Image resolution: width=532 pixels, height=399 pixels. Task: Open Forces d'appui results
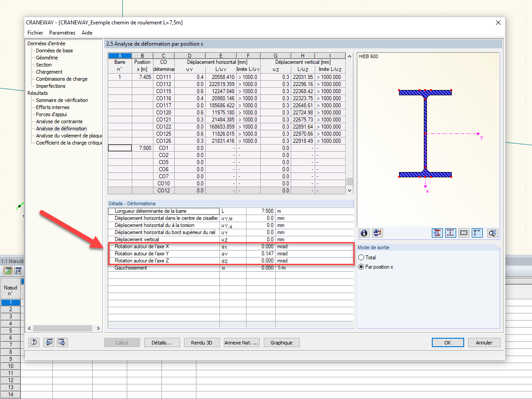pos(51,114)
